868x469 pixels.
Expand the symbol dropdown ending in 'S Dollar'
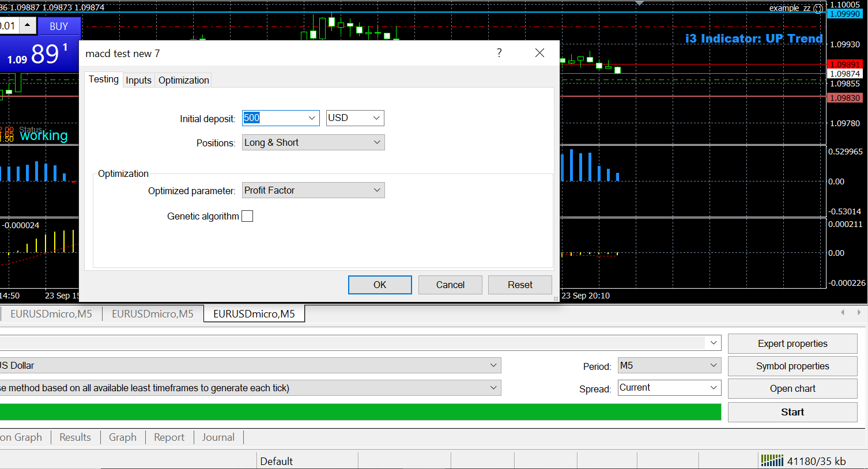tap(493, 365)
